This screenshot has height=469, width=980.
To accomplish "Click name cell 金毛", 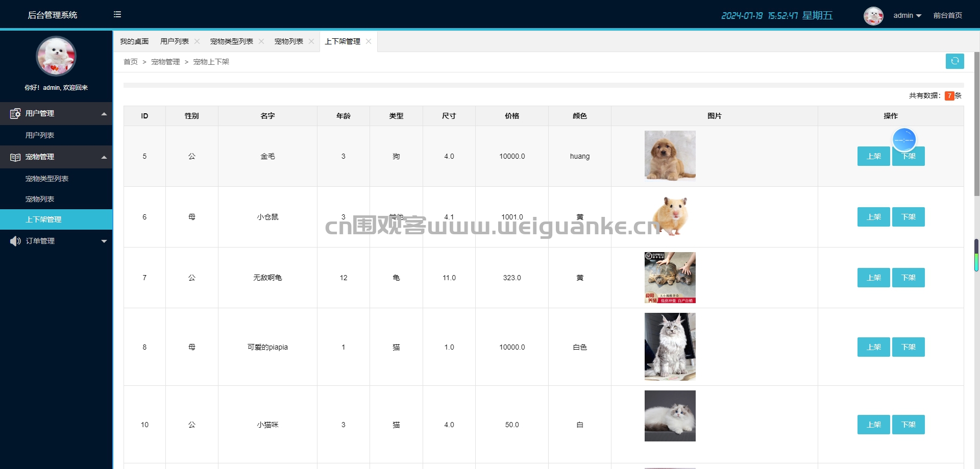I will click(267, 156).
